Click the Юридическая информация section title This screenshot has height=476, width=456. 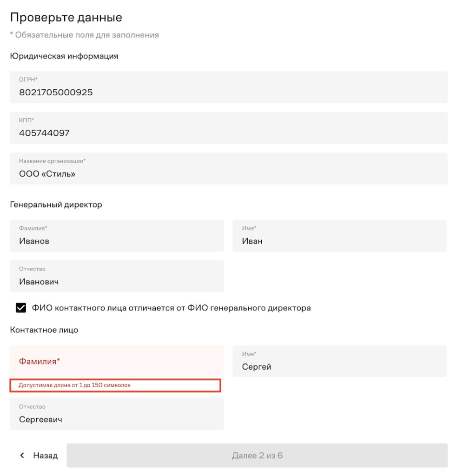[x=64, y=56]
